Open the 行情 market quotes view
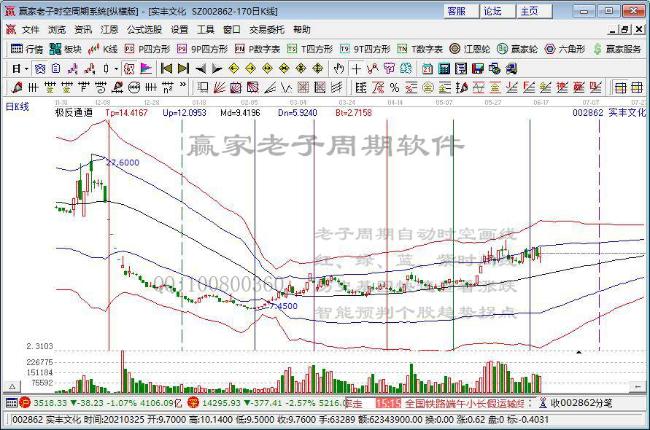 pyautogui.click(x=27, y=49)
